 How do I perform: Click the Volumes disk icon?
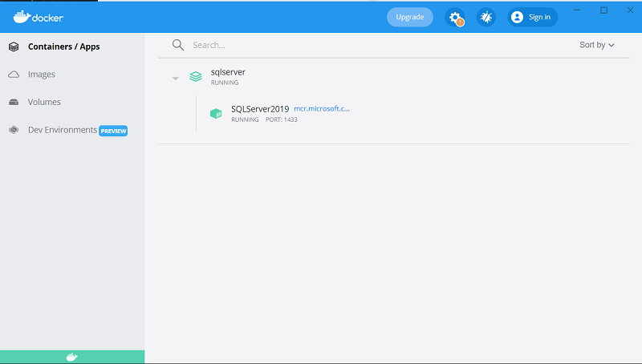[x=14, y=103]
